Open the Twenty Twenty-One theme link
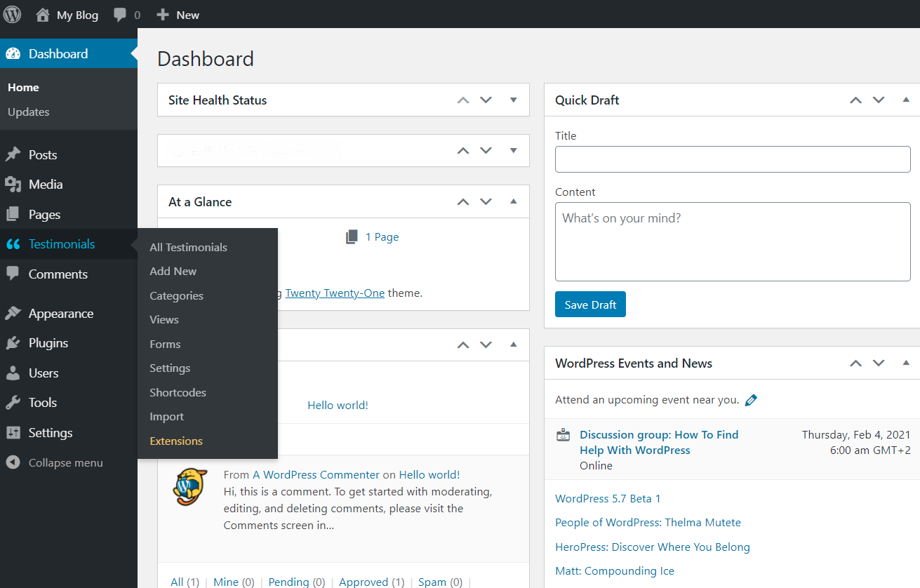The height and width of the screenshot is (588, 920). (335, 293)
